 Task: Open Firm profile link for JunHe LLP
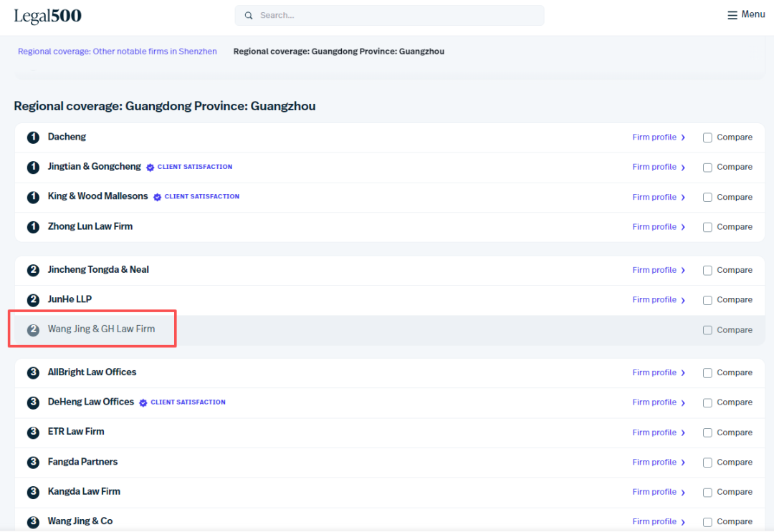click(659, 299)
